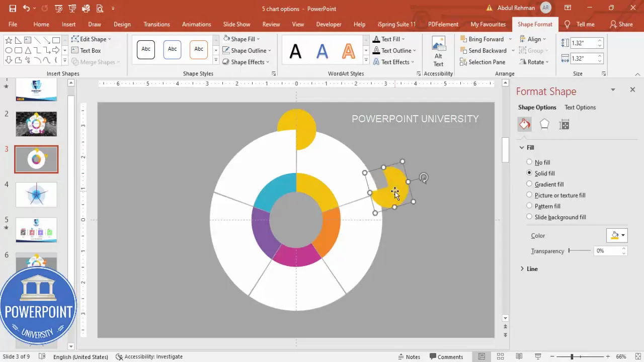
Task: Open the Selection Pane
Action: coord(482,62)
